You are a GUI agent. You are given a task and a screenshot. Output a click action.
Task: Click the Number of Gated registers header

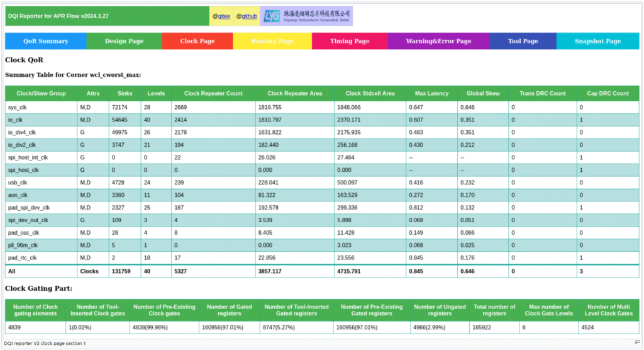pyautogui.click(x=229, y=310)
